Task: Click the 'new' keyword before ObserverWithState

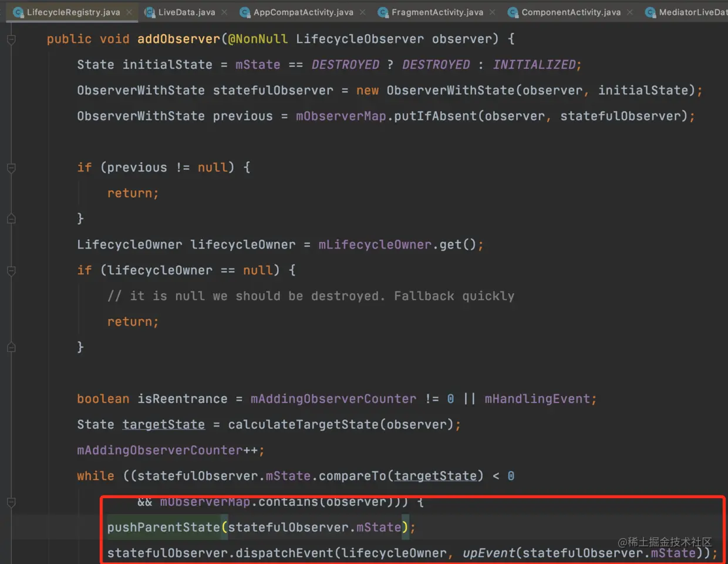Action: tap(368, 90)
